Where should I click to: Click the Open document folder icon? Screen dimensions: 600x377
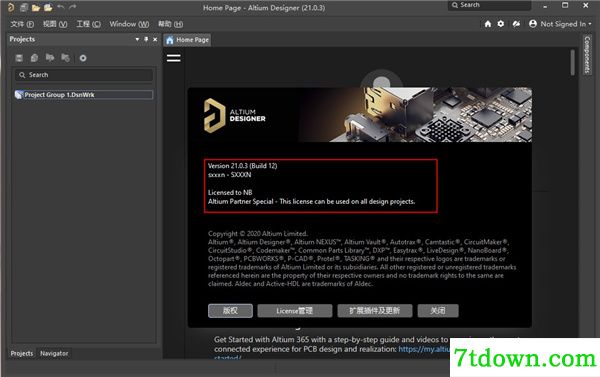tap(36, 7)
